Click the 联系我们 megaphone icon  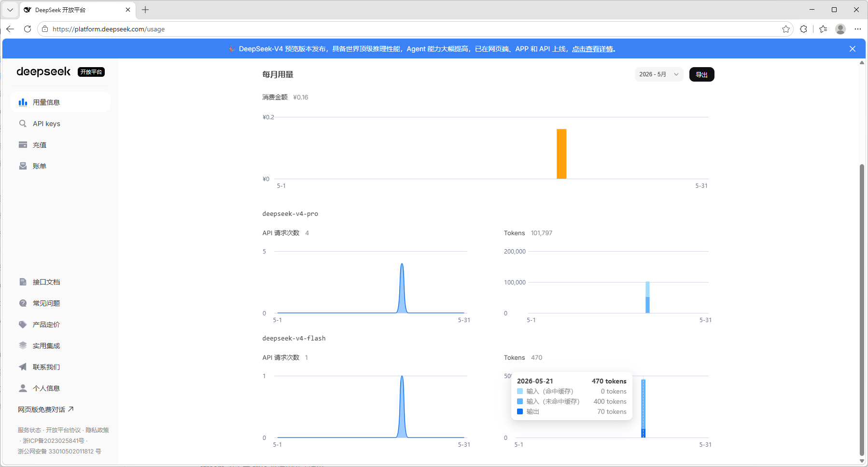(23, 367)
